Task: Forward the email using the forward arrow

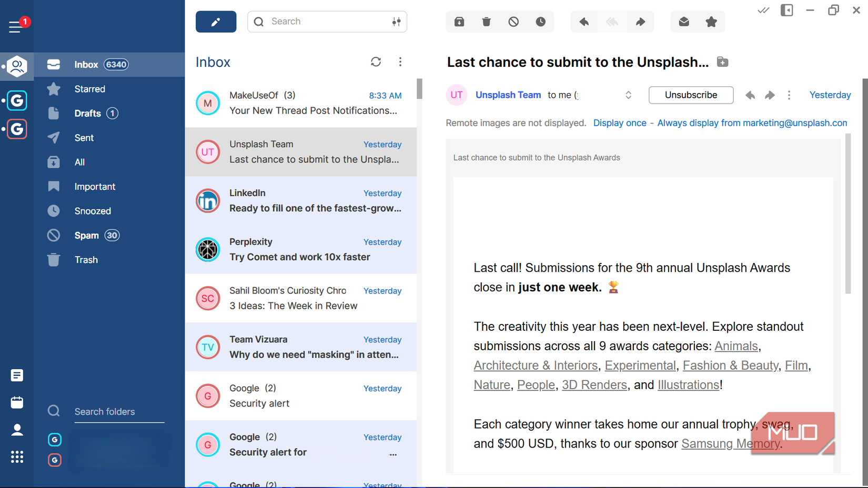Action: 640,22
